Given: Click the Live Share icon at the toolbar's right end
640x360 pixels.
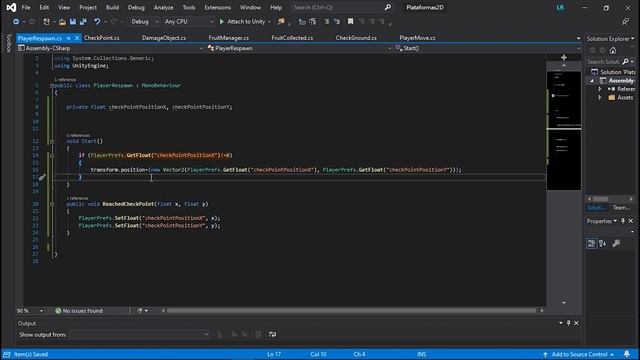Looking at the screenshot, I should (625, 22).
